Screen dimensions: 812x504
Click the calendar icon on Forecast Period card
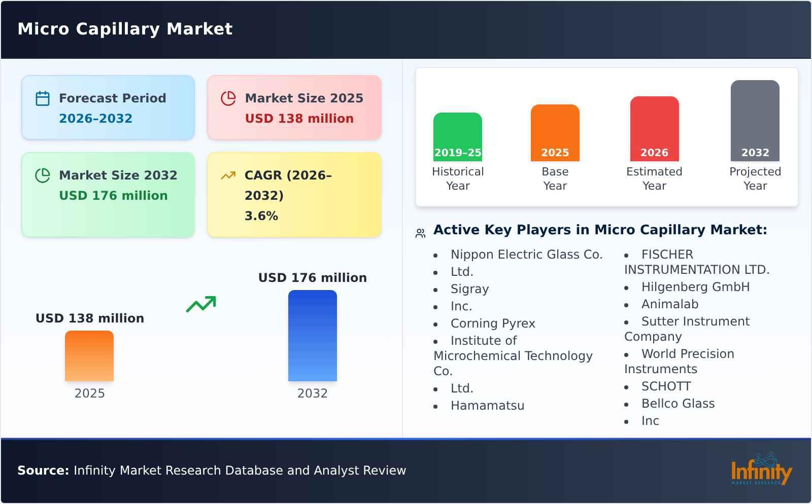tap(43, 98)
